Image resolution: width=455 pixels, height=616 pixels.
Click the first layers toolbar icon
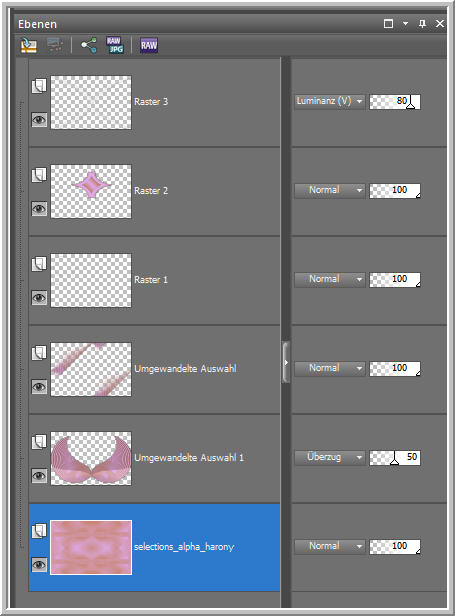[29, 45]
